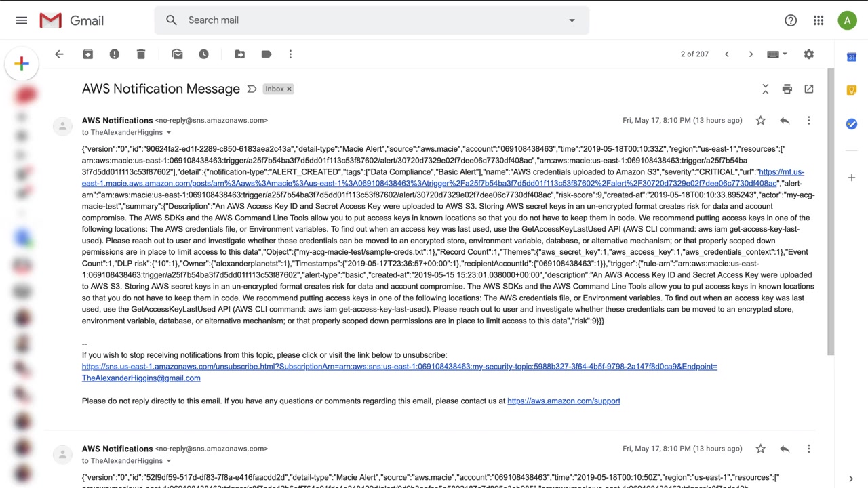Collapse all messages in the conversation
This screenshot has height=488, width=868.
(766, 89)
